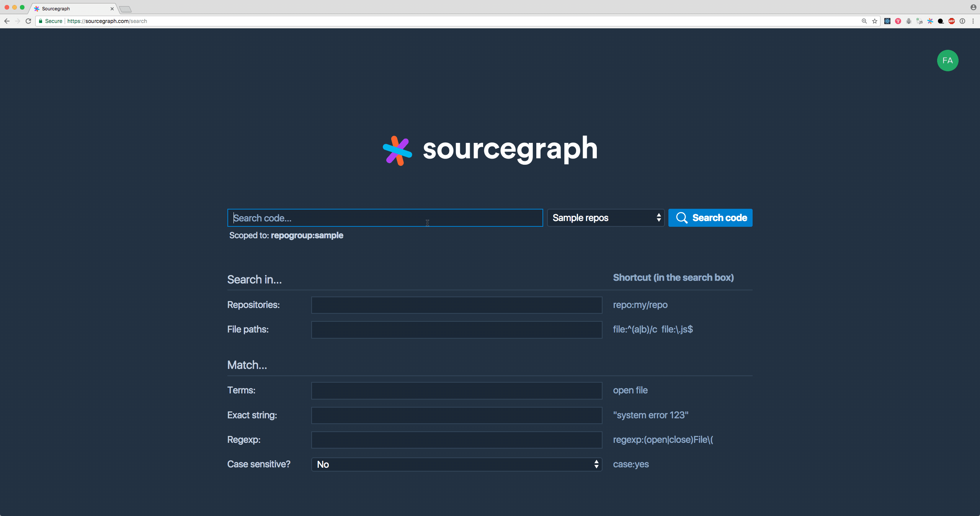Viewport: 980px width, 516px height.
Task: Switch to the Sourcegraph browser tab
Action: click(69, 8)
